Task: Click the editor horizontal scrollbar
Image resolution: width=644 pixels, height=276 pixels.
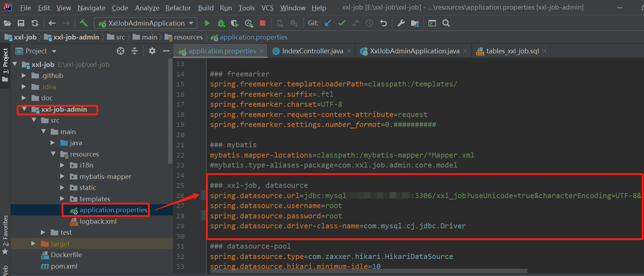Action: click(x=369, y=271)
